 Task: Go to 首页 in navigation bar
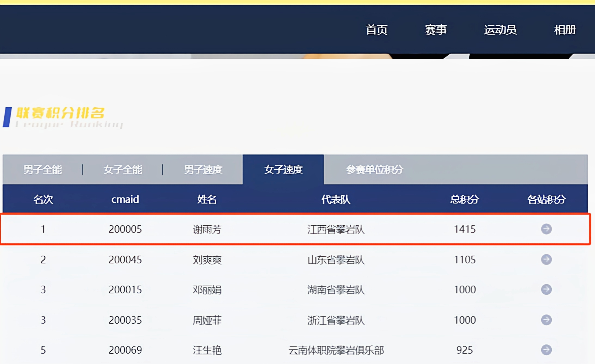(377, 30)
